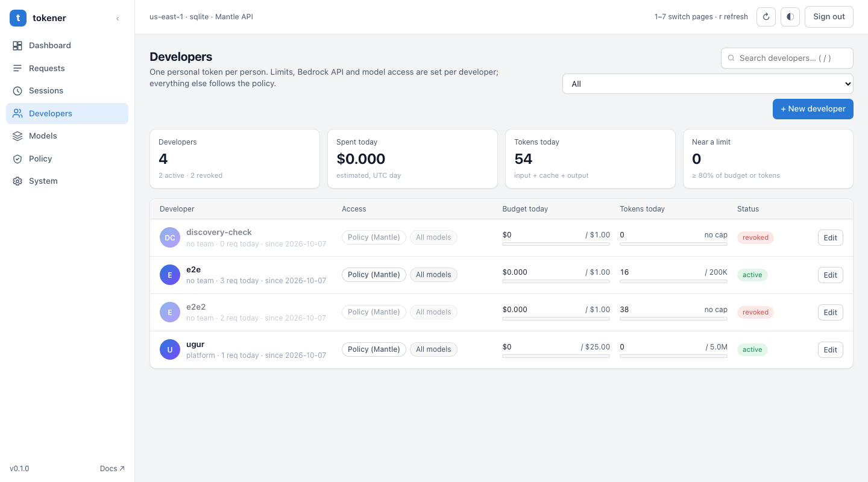Click the Developers people icon
Viewport: 868px width, 482px height.
pyautogui.click(x=17, y=113)
